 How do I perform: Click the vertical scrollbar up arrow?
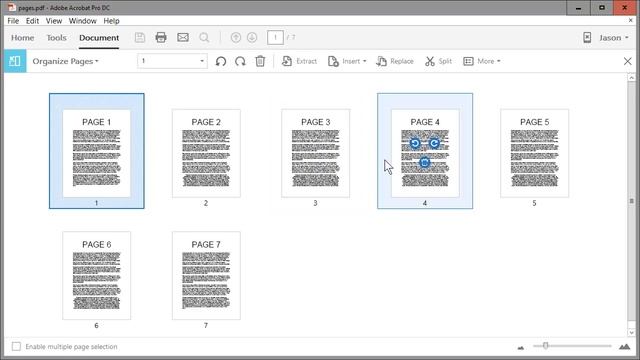pos(631,78)
